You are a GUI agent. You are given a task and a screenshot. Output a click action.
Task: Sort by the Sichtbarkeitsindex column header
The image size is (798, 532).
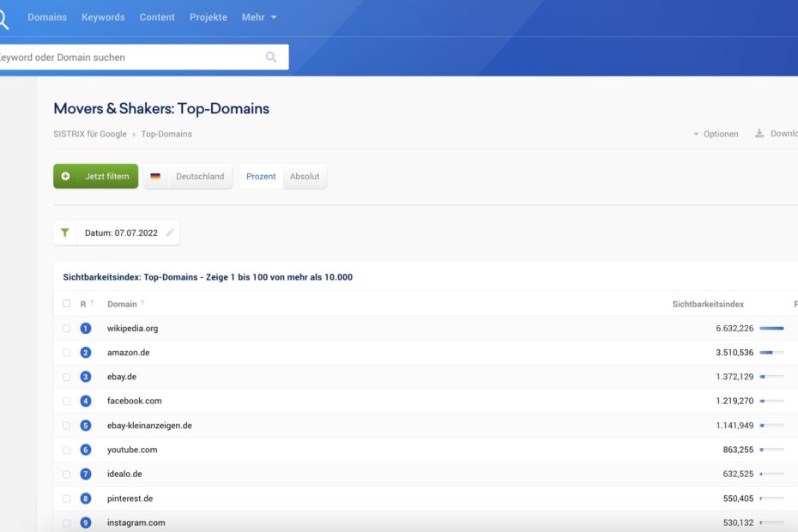click(x=708, y=304)
